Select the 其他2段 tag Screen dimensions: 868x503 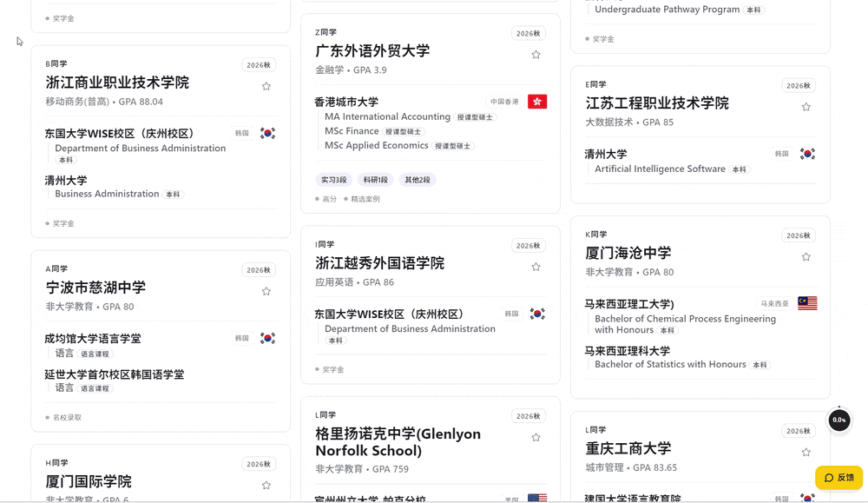coord(418,180)
